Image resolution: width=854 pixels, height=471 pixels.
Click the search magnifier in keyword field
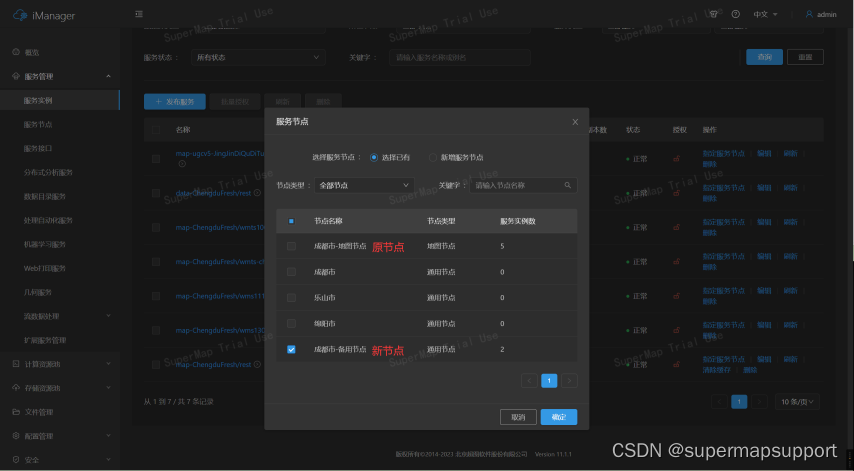tap(568, 185)
